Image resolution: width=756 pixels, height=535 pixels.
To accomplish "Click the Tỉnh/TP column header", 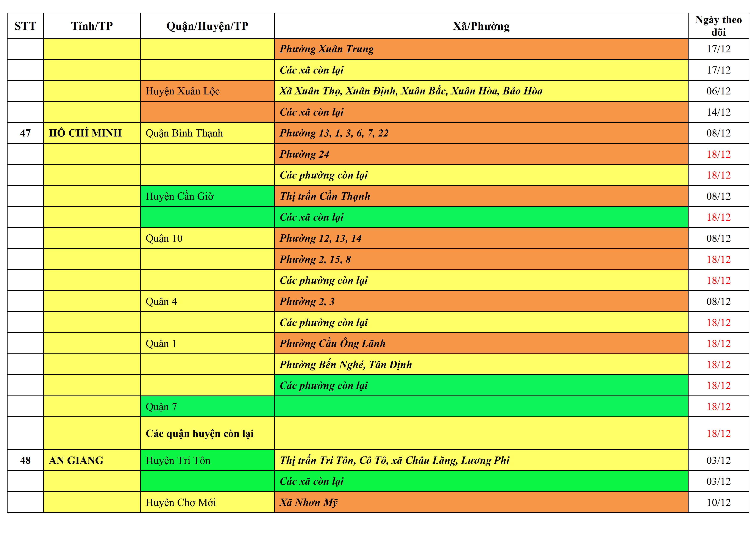I will (92, 26).
